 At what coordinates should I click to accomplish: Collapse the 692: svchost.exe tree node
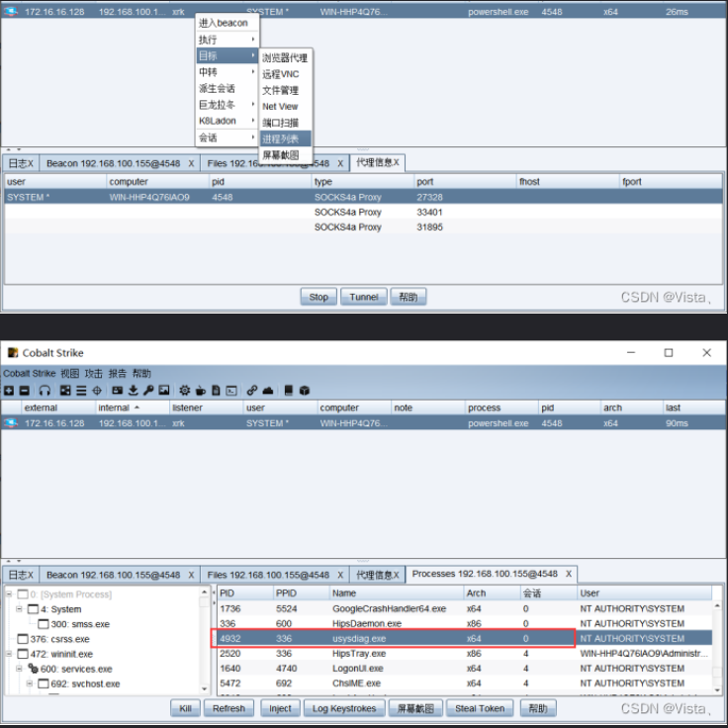click(30, 683)
